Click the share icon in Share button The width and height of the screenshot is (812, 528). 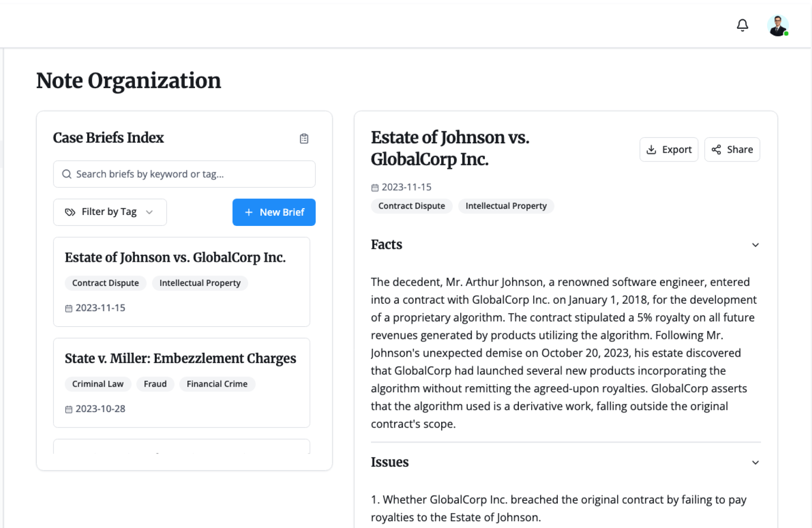(x=716, y=149)
